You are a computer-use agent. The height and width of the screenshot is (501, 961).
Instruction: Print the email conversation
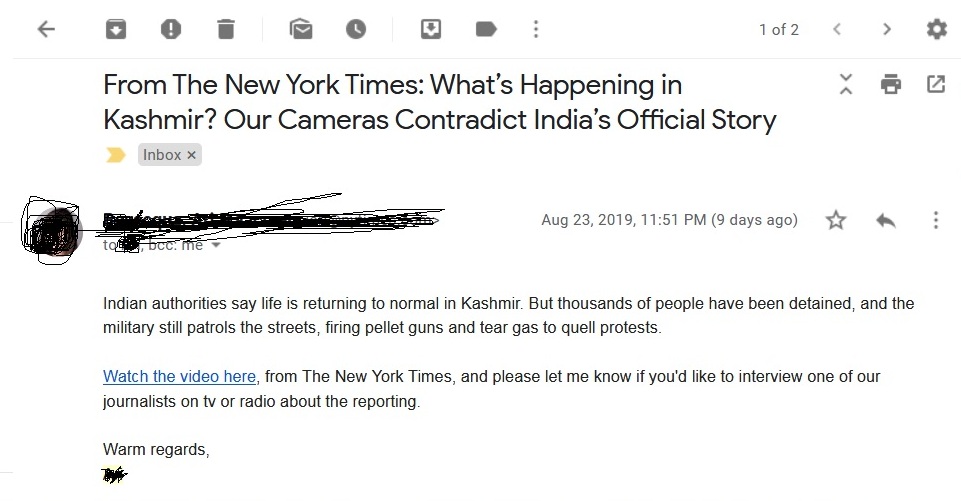tap(891, 84)
